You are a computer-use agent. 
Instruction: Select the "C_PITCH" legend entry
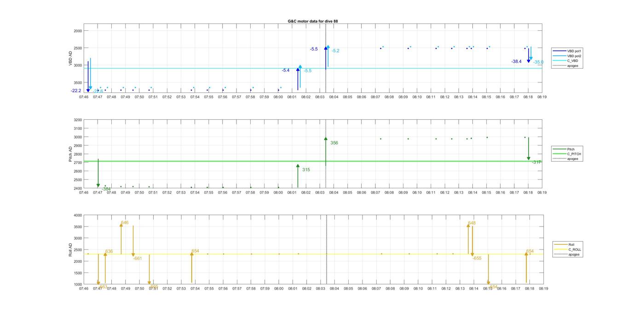(x=567, y=154)
